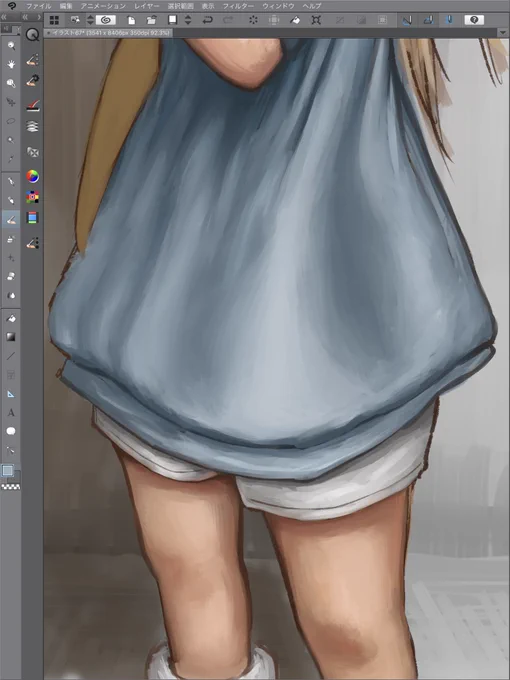Image resolution: width=510 pixels, height=680 pixels.
Task: Select the Decoration sparkle tool
Action: click(x=11, y=258)
